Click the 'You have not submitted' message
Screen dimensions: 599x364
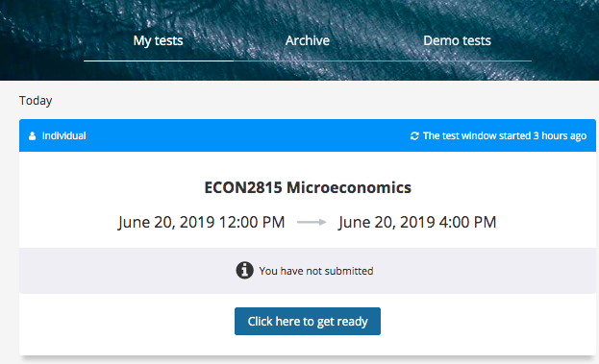[316, 271]
